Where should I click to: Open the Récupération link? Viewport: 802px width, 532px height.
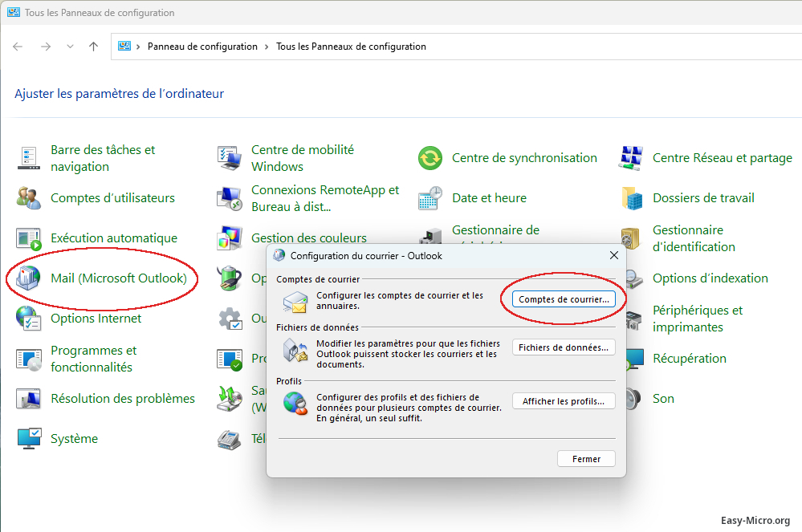tap(689, 359)
